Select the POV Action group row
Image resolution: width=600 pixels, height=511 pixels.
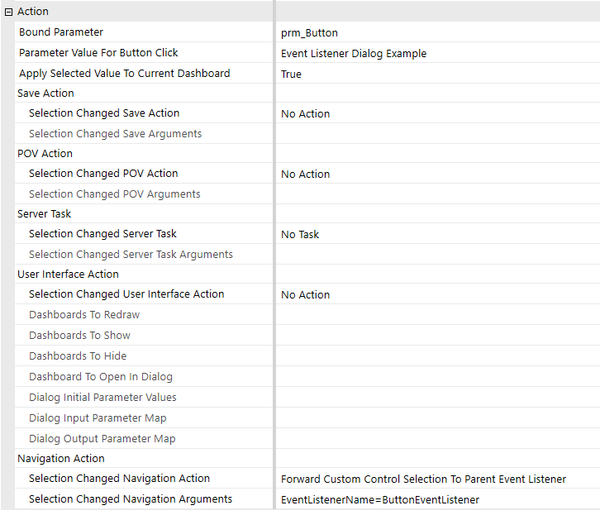point(45,154)
